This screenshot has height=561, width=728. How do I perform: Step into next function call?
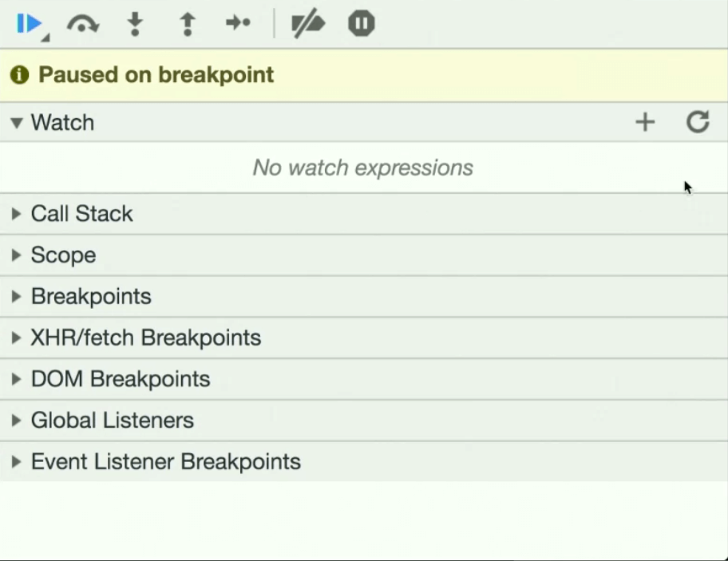[135, 24]
